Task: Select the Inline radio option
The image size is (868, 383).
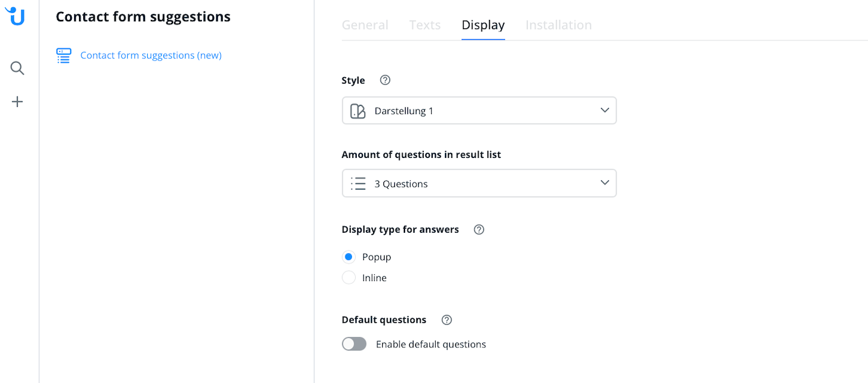Action: tap(348, 278)
